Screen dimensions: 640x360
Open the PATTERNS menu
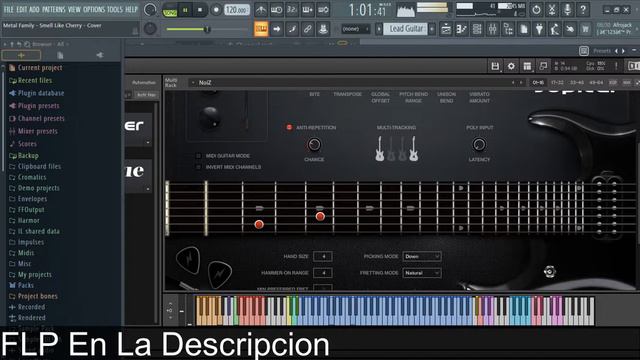(53, 9)
